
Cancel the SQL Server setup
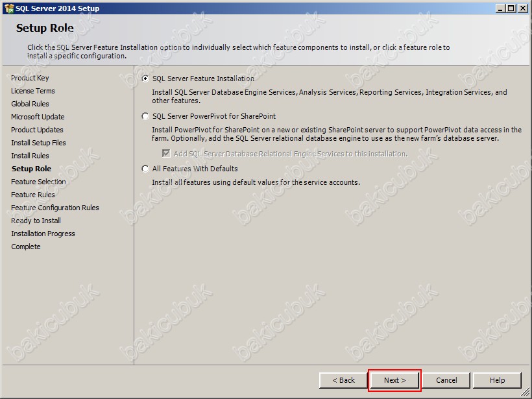(446, 380)
